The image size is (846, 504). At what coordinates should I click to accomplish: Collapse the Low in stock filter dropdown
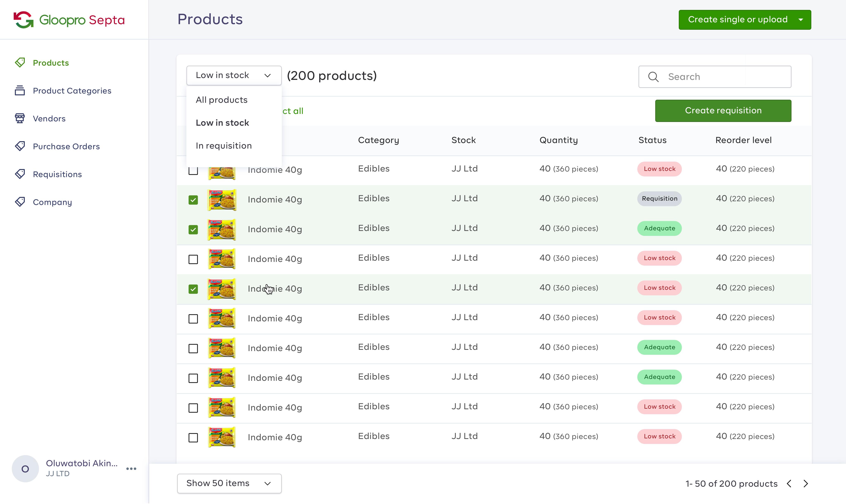[x=234, y=75]
